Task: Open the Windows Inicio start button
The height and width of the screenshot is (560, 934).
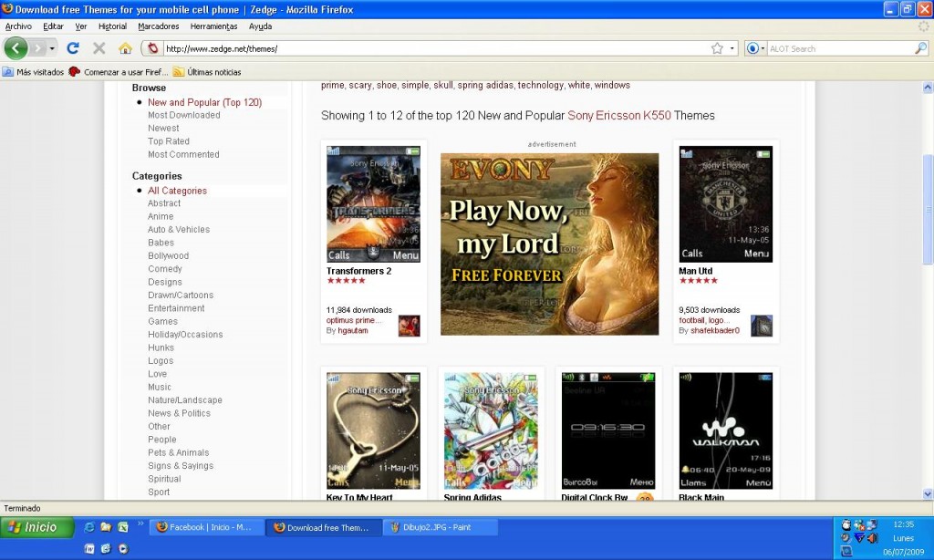Action: coord(36,527)
